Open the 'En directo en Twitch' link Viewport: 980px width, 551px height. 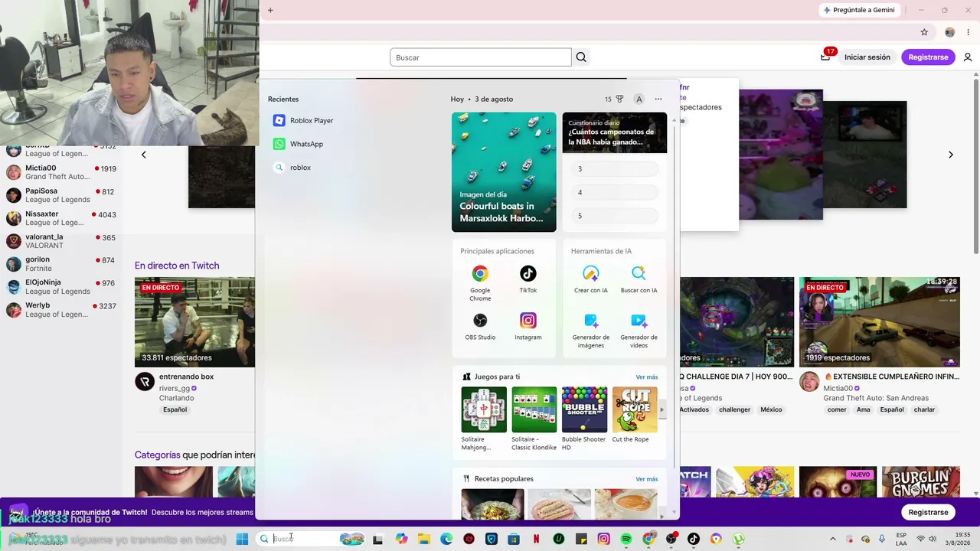[x=177, y=266]
